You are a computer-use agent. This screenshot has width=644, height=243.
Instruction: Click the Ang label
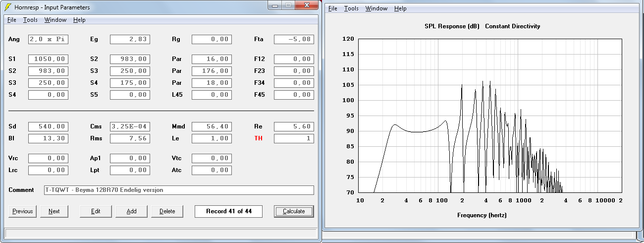14,39
